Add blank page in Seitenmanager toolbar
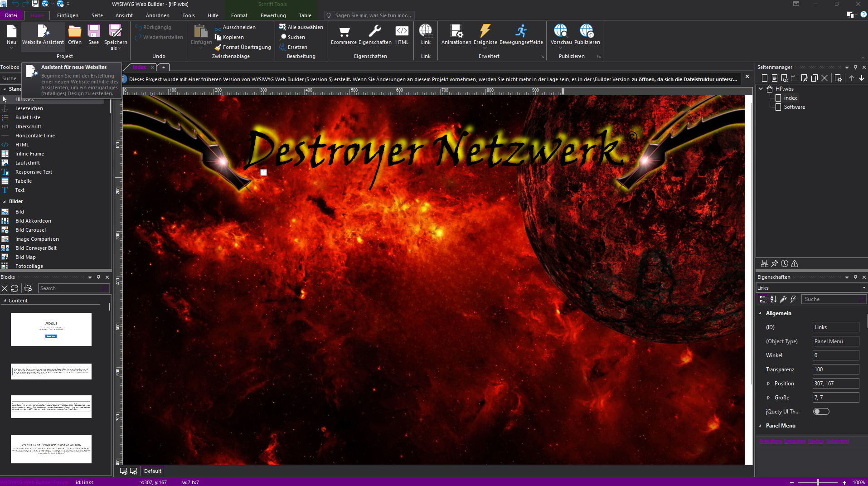 [x=765, y=78]
